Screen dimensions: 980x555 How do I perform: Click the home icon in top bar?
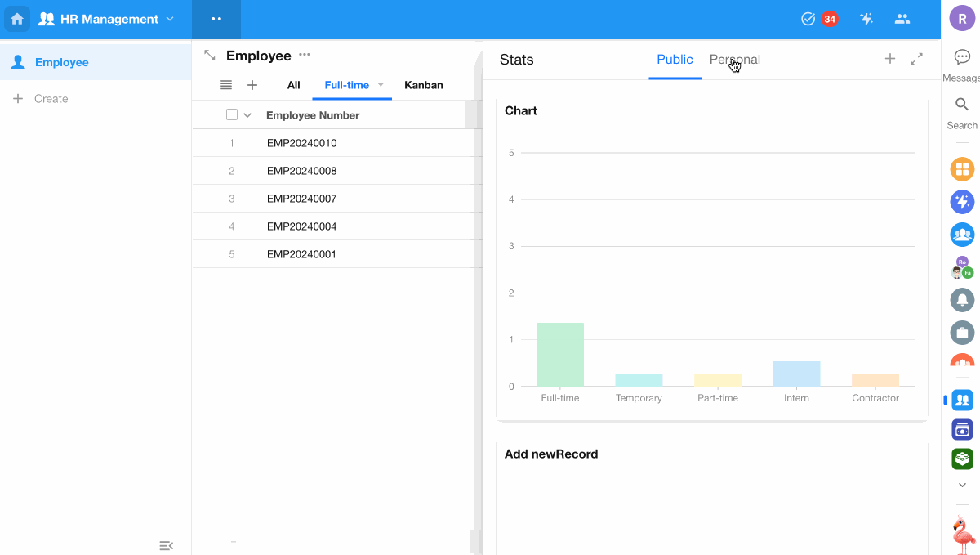point(17,19)
